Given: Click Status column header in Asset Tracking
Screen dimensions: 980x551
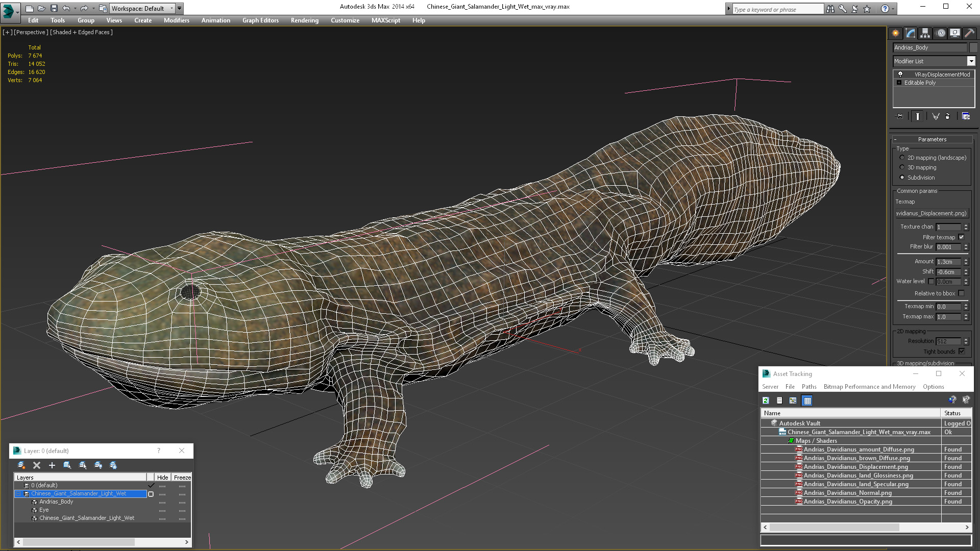Looking at the screenshot, I should click(956, 413).
